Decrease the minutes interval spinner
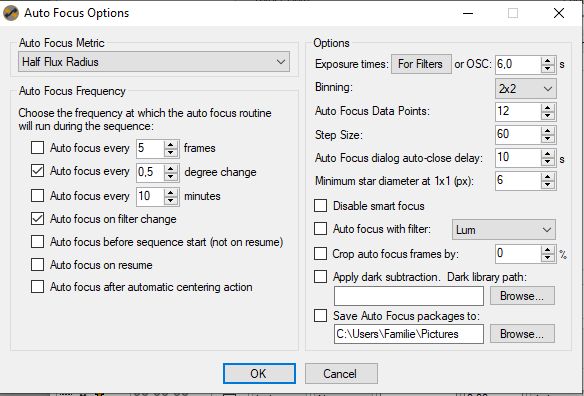Screen dimensions: 584x396 171,200
